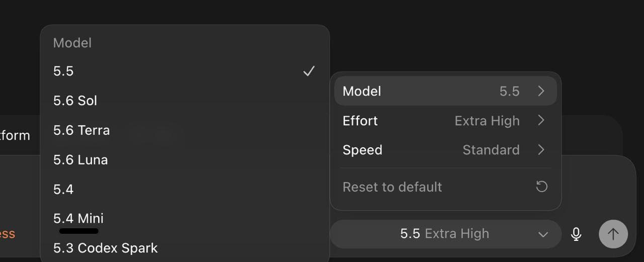Open the 5.5 Extra High dropdown
Image resolution: width=644 pixels, height=262 pixels.
[x=445, y=234]
